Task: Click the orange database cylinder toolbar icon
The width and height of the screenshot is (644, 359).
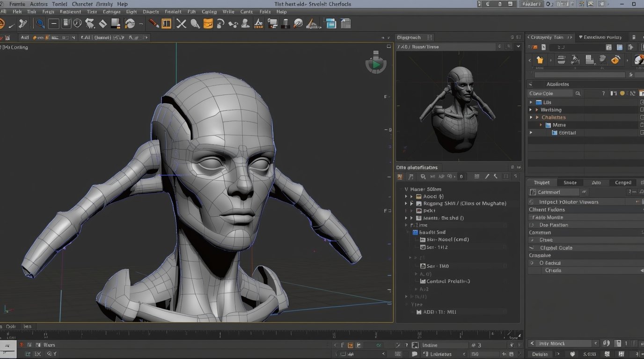Action: pos(208,23)
